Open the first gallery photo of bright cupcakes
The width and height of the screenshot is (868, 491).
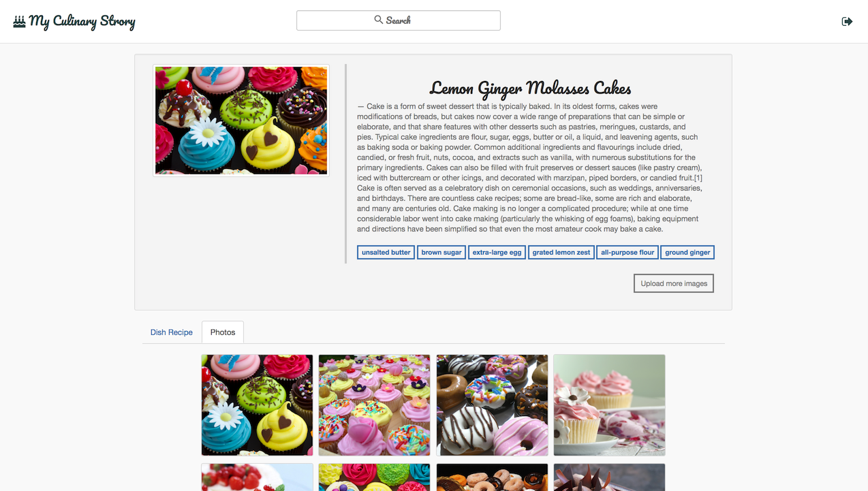pyautogui.click(x=257, y=405)
